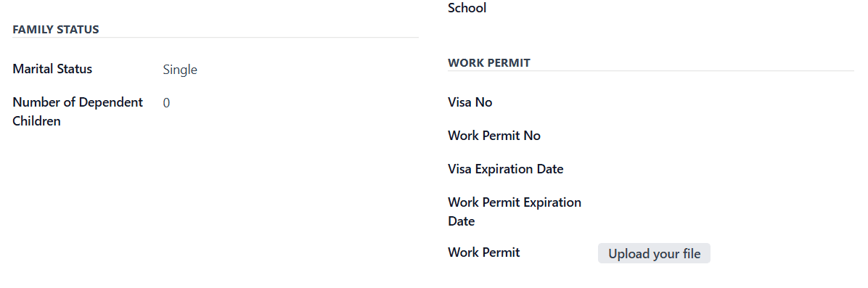The height and width of the screenshot is (288, 868).
Task: Click the Work Permit No label
Action: (494, 136)
